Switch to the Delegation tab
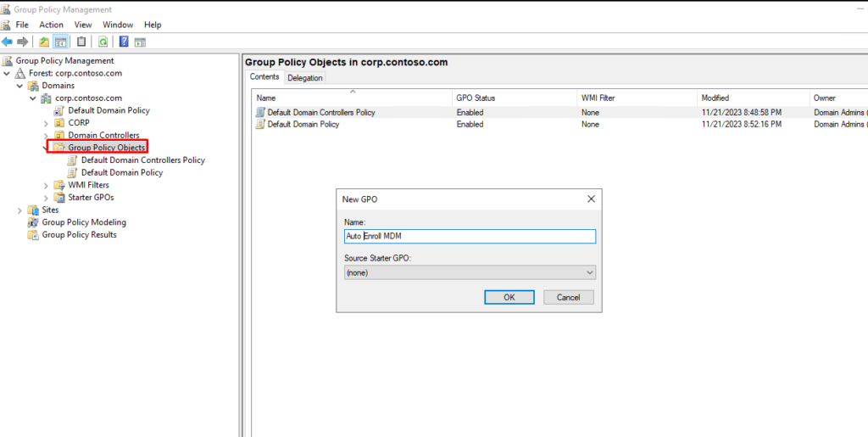Image resolution: width=868 pixels, height=437 pixels. 304,78
